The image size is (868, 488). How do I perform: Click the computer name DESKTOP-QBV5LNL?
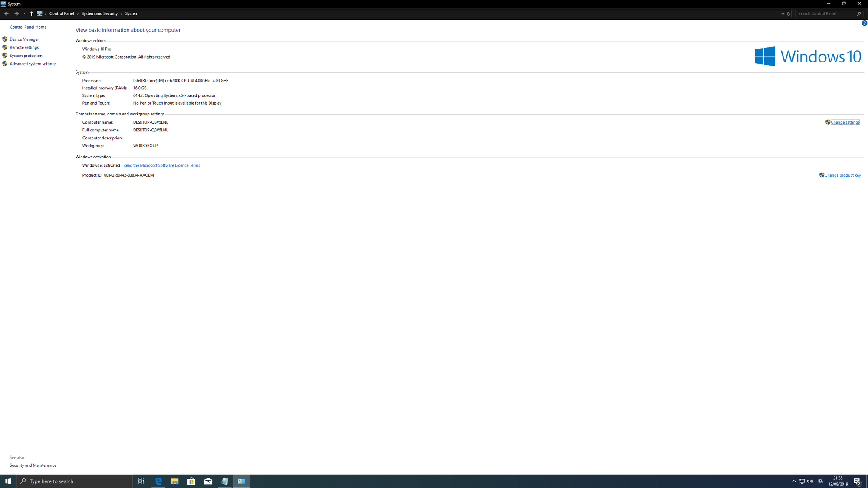click(x=151, y=122)
